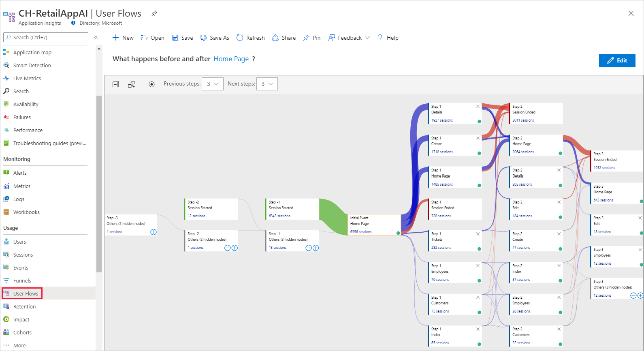This screenshot has height=351, width=644.
Task: Click the Home Page link in the question
Action: pos(231,59)
